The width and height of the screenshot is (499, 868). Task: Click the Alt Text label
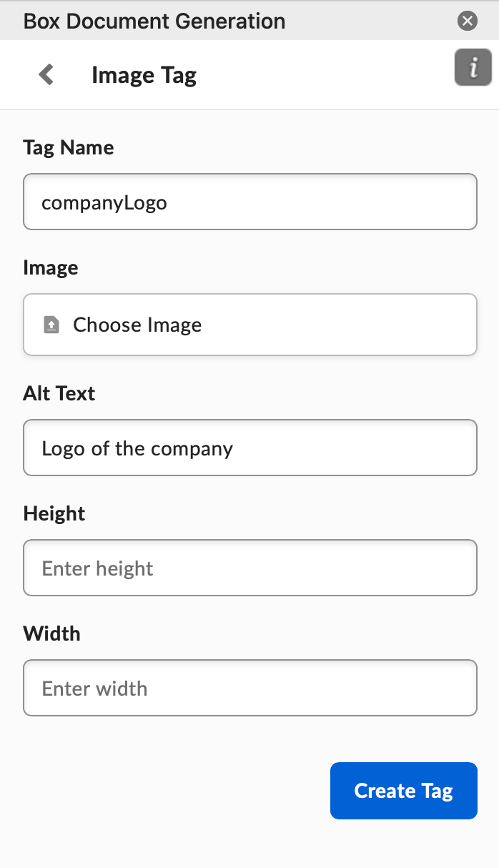[x=59, y=393]
